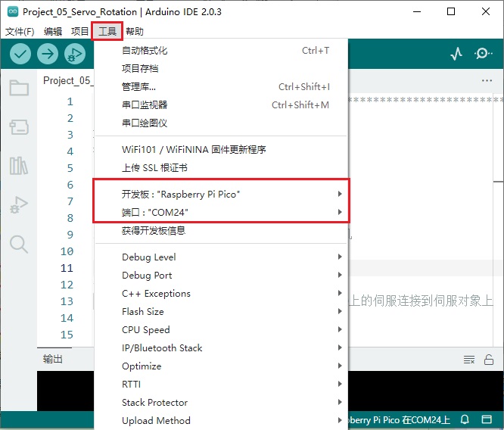Screen dimensions: 504x430
Task: Expand 端口 COM24 submenu
Action: [x=222, y=213]
